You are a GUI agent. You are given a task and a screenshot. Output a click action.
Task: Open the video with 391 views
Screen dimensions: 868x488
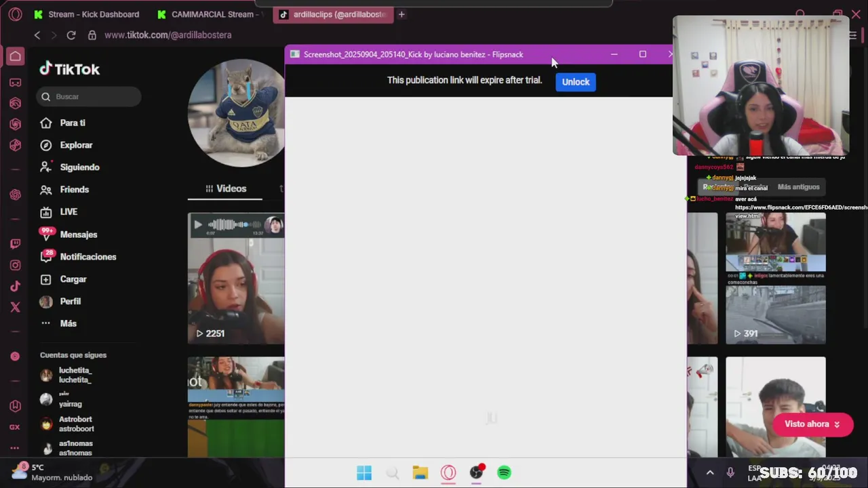(776, 278)
